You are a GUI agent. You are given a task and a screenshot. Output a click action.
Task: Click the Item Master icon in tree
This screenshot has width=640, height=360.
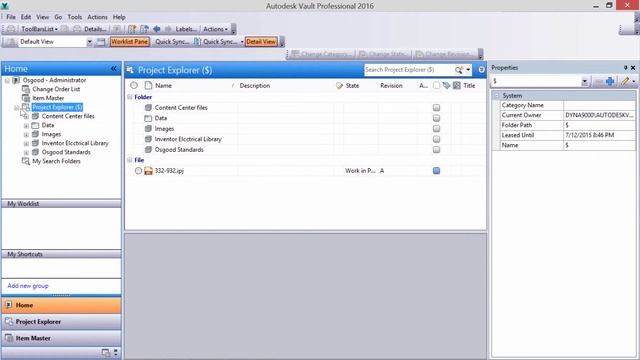[x=26, y=98]
